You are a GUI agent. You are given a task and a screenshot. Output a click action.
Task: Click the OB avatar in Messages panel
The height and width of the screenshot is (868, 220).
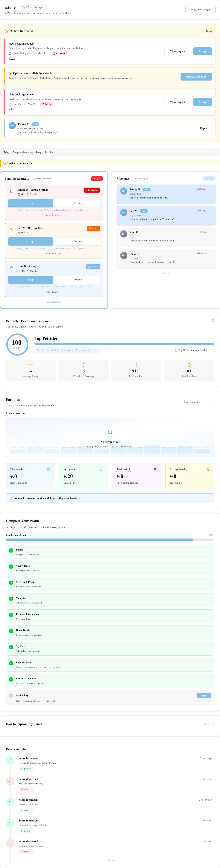(x=124, y=255)
